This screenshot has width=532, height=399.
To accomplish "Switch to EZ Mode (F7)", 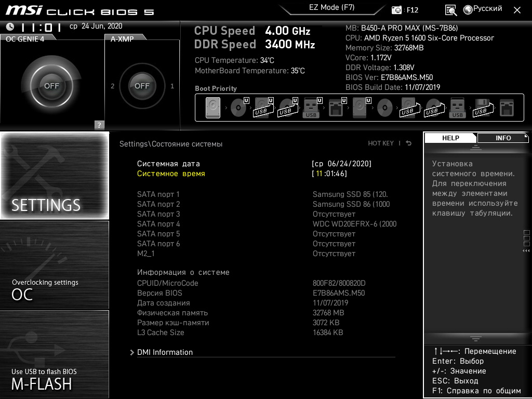I will [331, 7].
